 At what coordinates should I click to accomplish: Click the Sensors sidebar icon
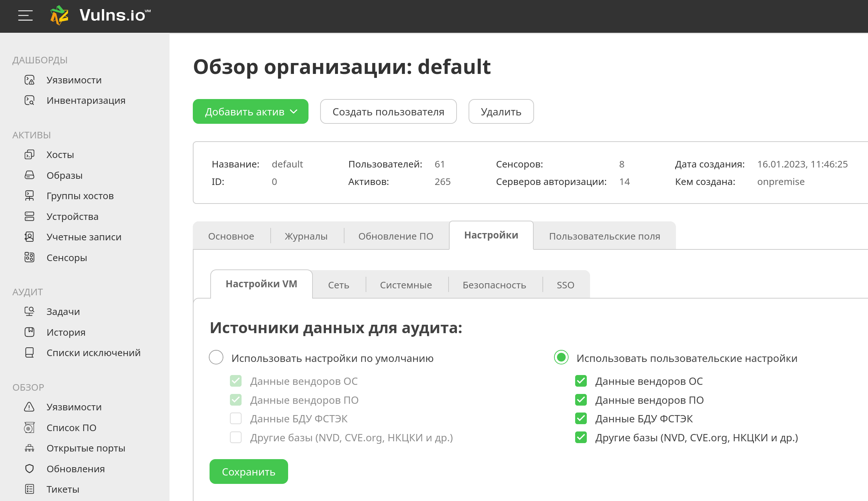tap(29, 257)
